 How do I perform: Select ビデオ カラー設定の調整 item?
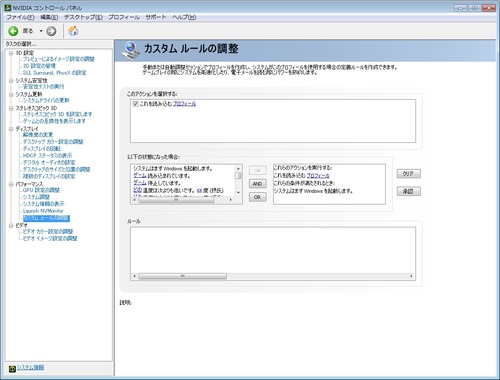coord(48,232)
